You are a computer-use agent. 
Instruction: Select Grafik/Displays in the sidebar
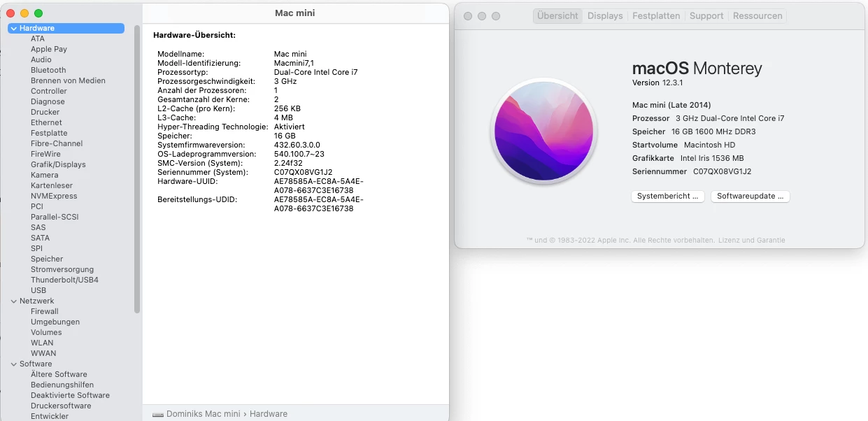(x=58, y=164)
